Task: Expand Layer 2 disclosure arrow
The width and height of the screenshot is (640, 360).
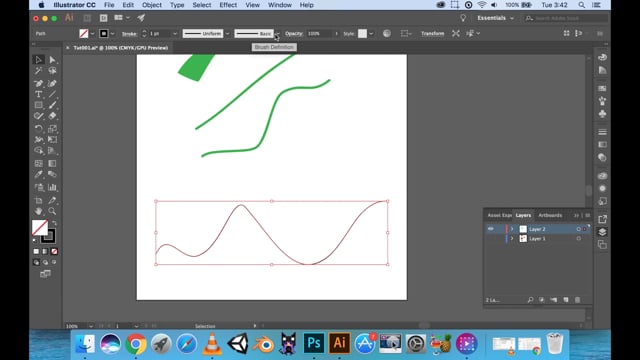Action: 512,229
